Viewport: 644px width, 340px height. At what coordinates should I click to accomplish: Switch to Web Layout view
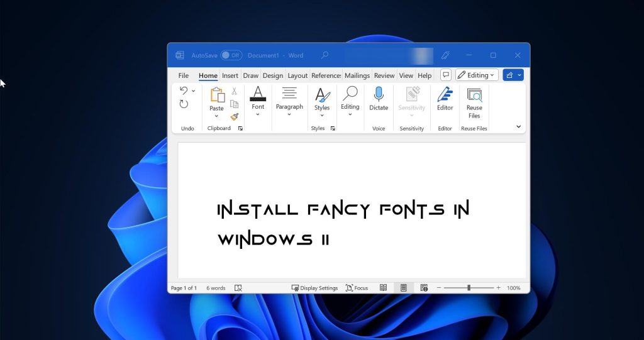(425, 288)
